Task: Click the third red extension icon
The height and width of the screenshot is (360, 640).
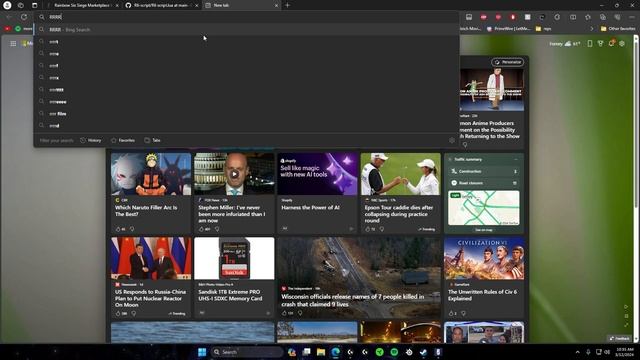Action: click(x=513, y=17)
